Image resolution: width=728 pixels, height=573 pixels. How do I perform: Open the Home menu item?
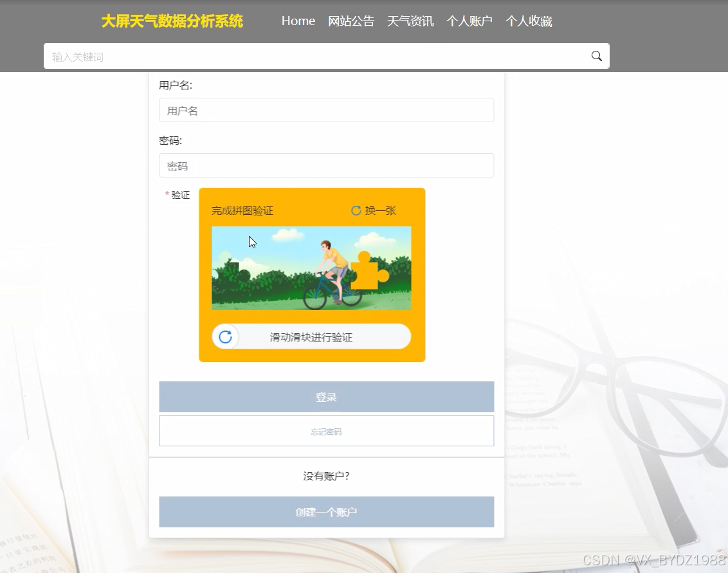(x=298, y=21)
